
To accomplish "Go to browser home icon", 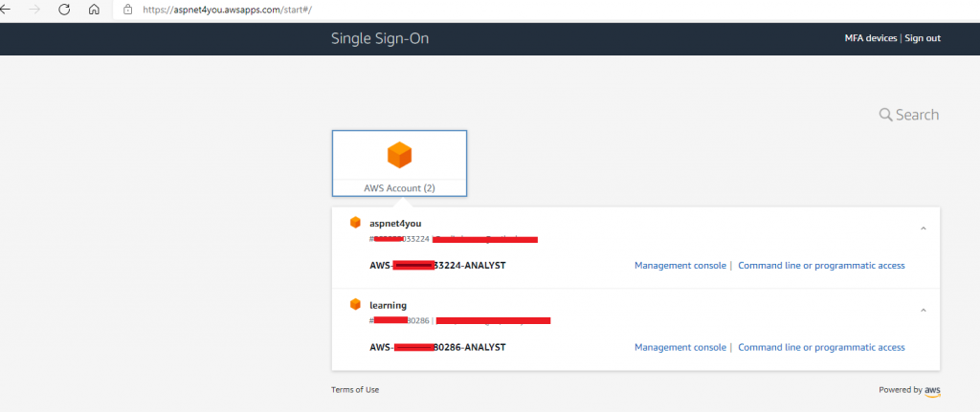I will [94, 10].
